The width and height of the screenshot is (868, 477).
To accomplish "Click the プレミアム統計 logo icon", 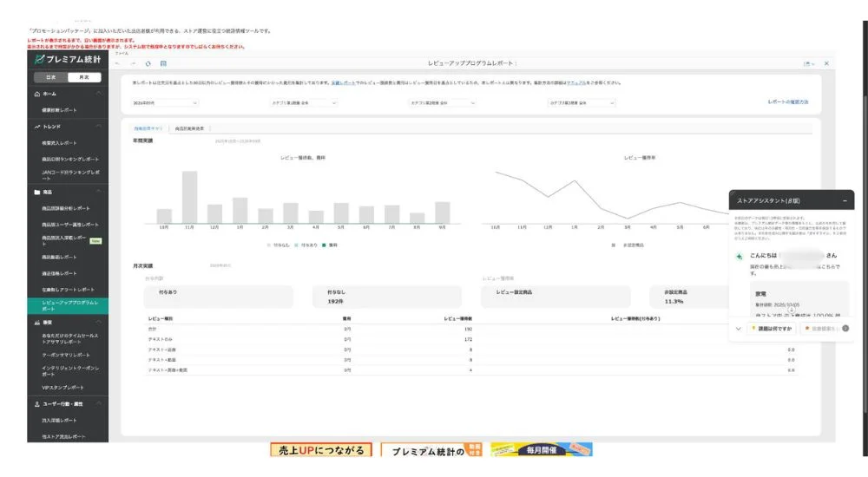I will pos(39,59).
